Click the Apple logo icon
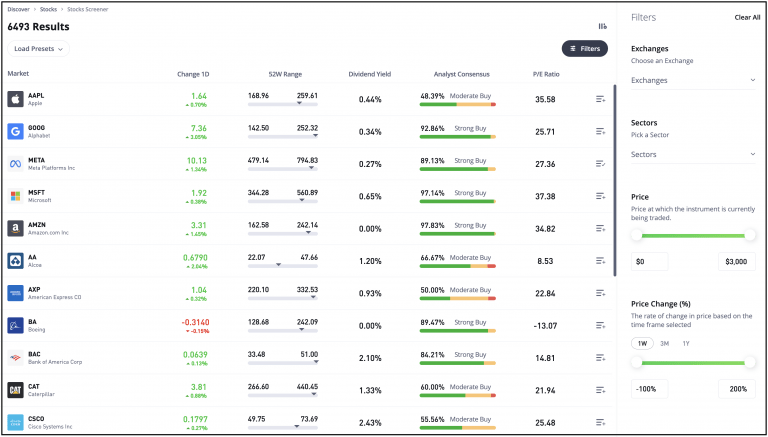The image size is (768, 437). point(15,99)
